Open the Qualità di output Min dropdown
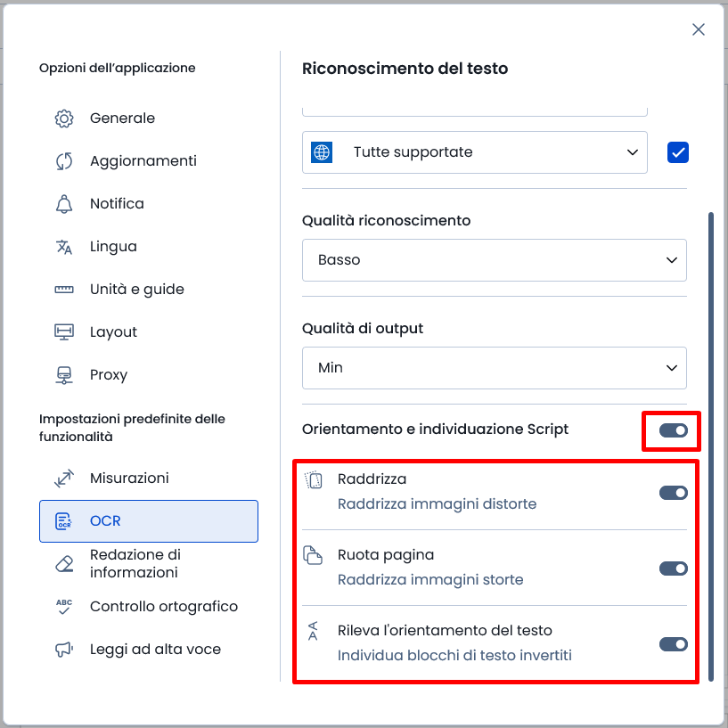This screenshot has height=728, width=728. [x=494, y=368]
